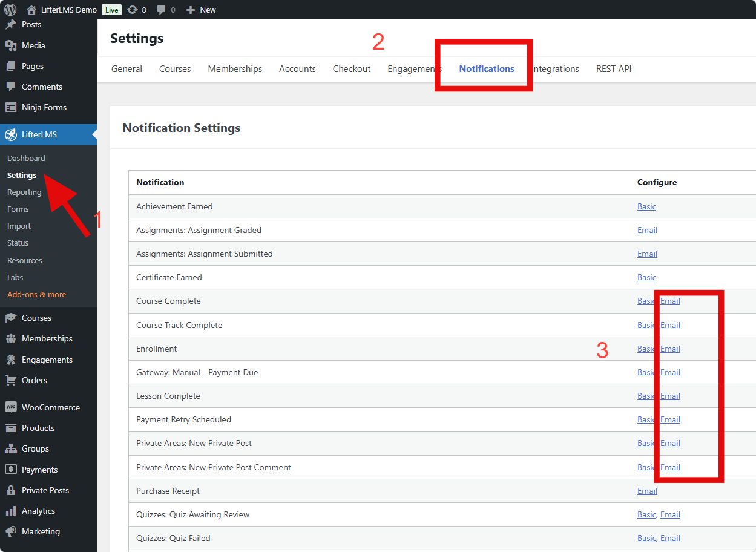The width and height of the screenshot is (756, 552).
Task: Open the REST API settings tab
Action: [613, 68]
